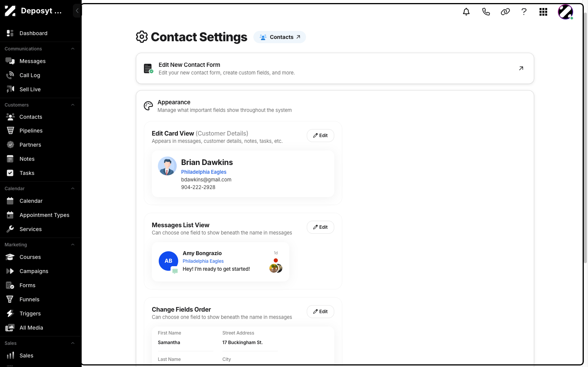This screenshot has height=367, width=588.
Task: Open the user profile avatar menu
Action: (x=565, y=12)
